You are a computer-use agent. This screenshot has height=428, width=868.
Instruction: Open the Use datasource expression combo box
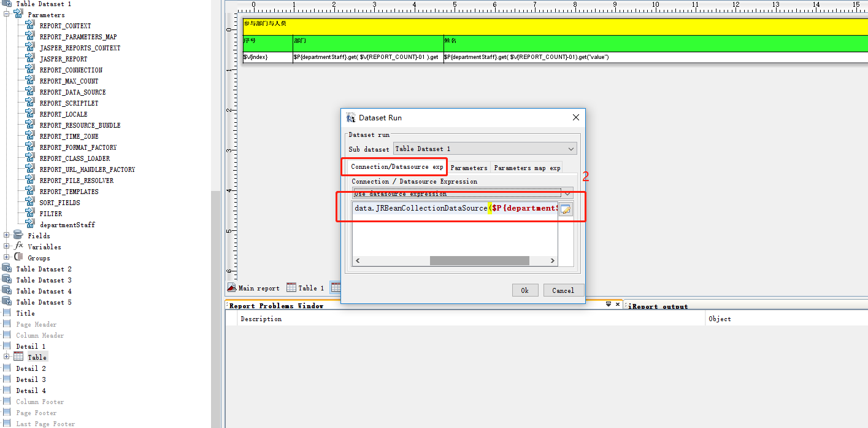tap(463, 193)
